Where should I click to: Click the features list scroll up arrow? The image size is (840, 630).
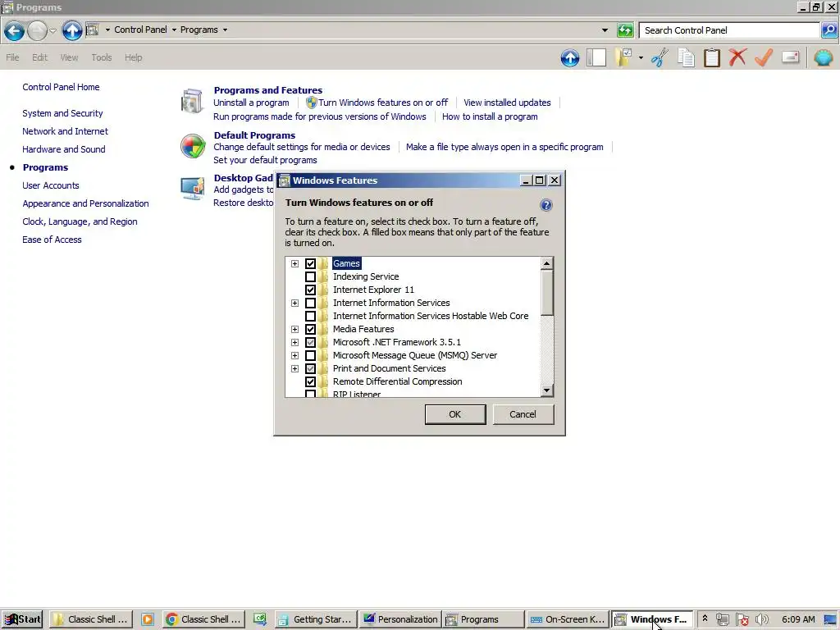pyautogui.click(x=546, y=263)
